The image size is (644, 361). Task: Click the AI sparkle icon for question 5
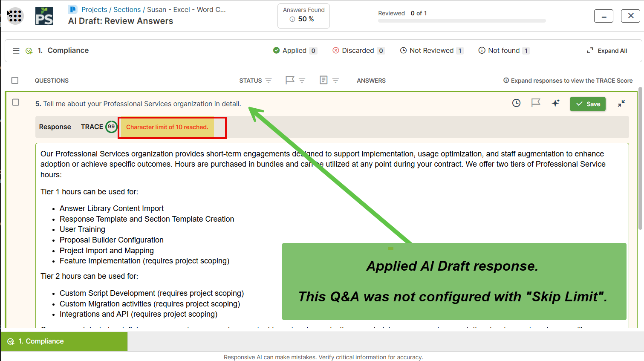point(555,103)
